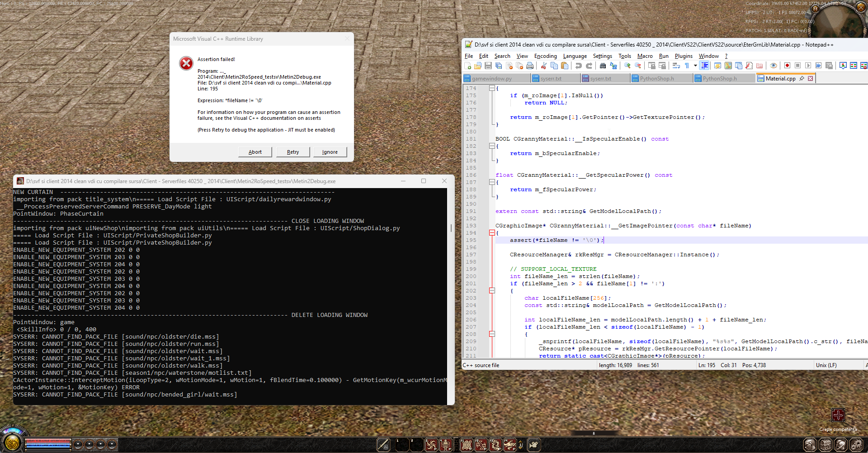Click the New file icon in Notepad++ toolbar
This screenshot has width=868, height=453.
point(468,66)
